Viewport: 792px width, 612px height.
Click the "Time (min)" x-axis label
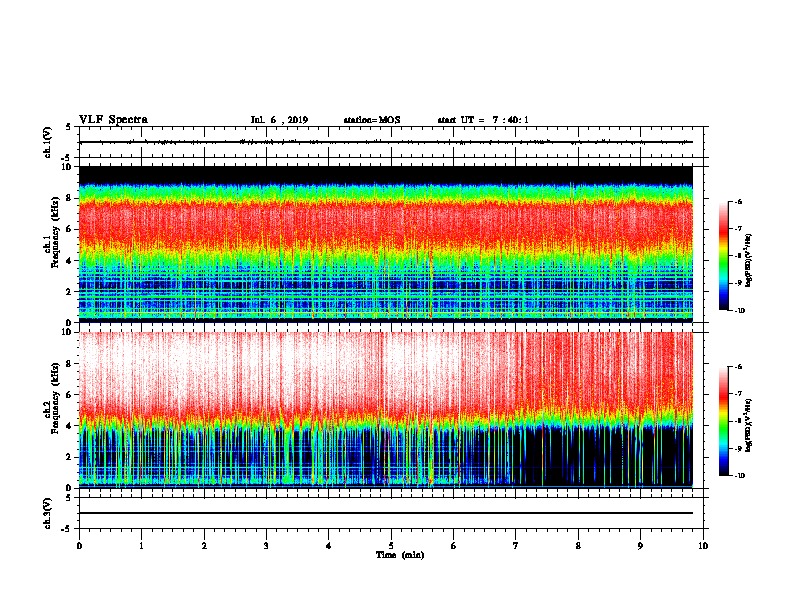pos(400,555)
